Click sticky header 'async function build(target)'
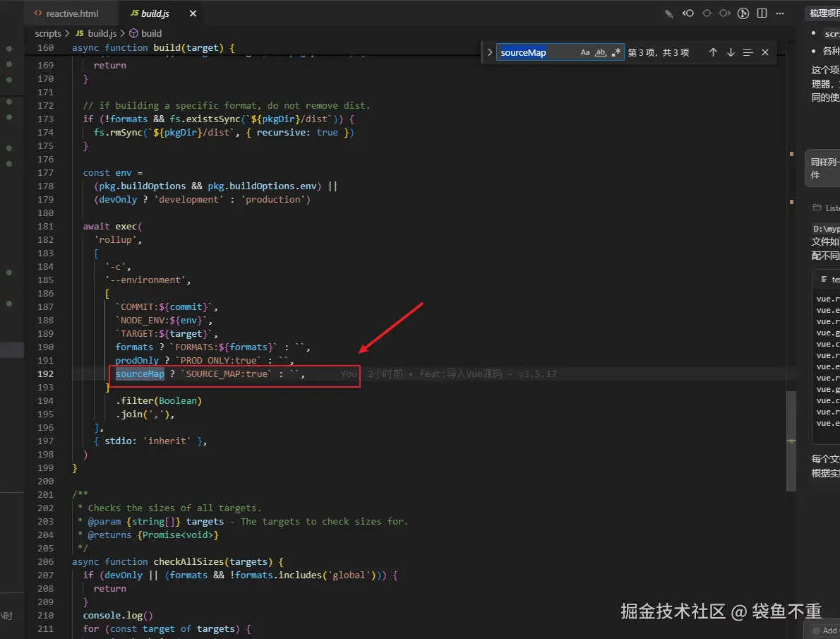The width and height of the screenshot is (840, 639). tap(153, 48)
